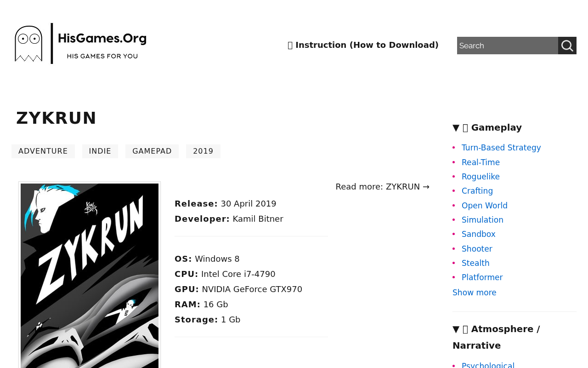Open Stealth category
This screenshot has width=588, height=368.
coord(475,263)
